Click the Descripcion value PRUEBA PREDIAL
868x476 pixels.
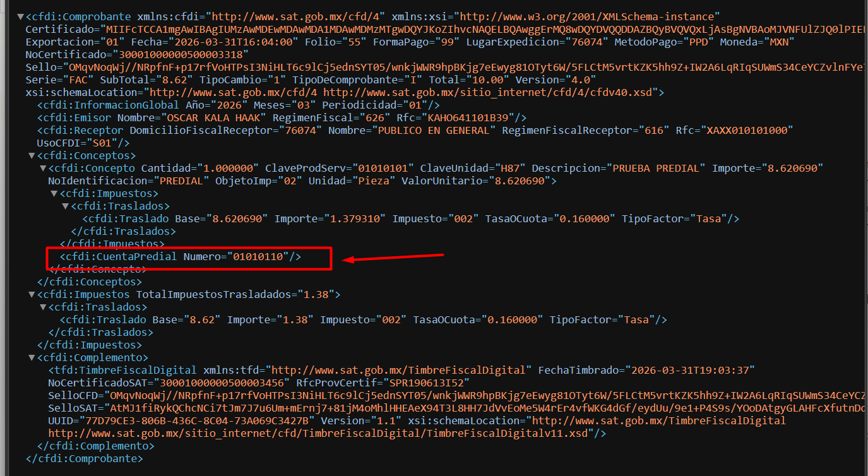(656, 168)
